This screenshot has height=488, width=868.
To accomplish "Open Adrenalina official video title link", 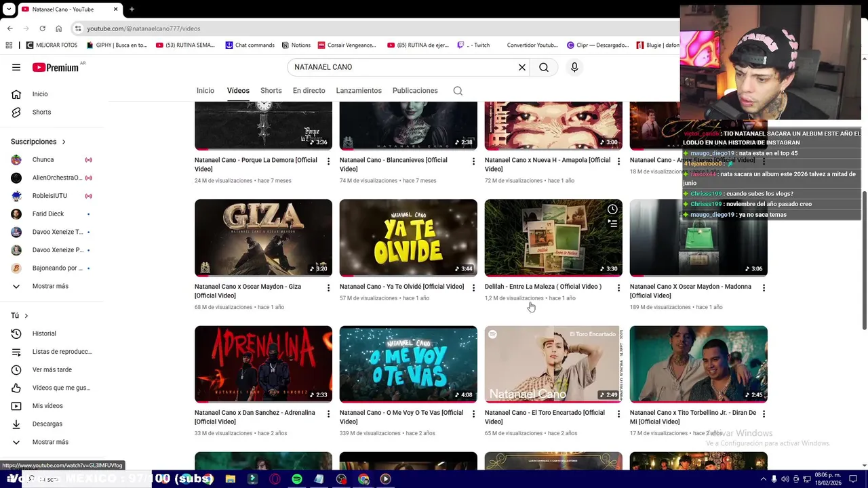I will (x=255, y=418).
